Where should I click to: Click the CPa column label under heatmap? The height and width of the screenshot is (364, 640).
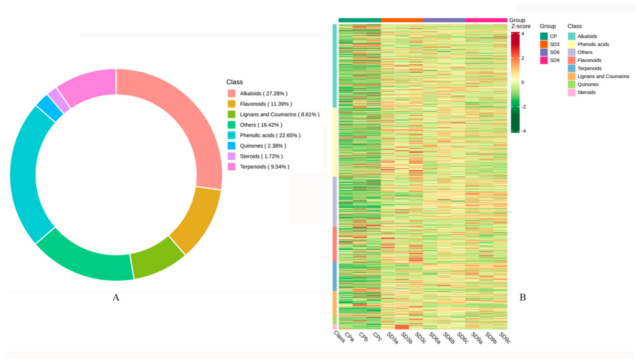click(x=349, y=337)
